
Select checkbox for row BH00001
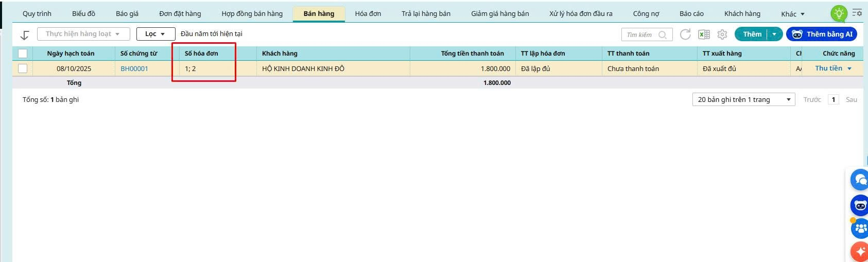point(23,68)
